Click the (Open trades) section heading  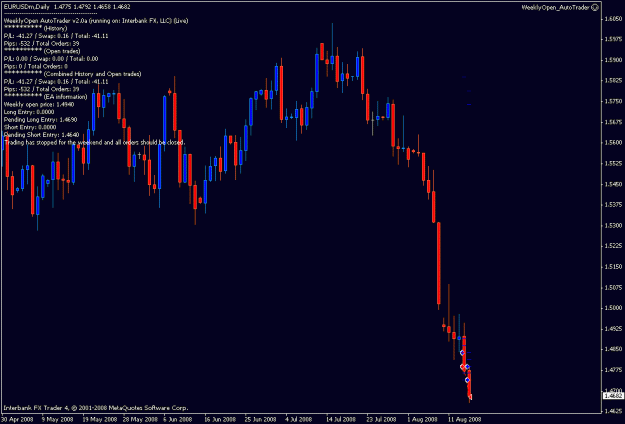pyautogui.click(x=62, y=51)
